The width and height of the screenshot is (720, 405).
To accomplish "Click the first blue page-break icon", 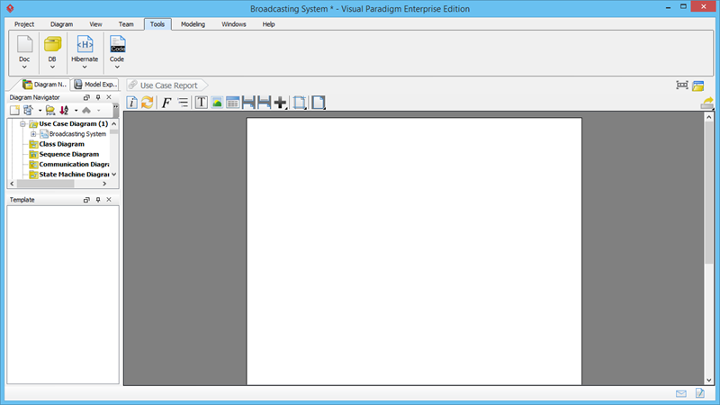I will click(x=248, y=102).
